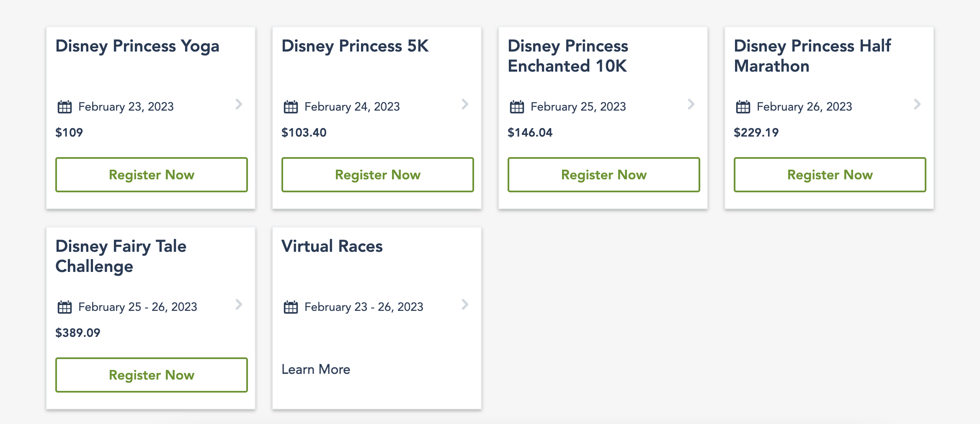The width and height of the screenshot is (980, 424).
Task: Expand Half Marathon chevron arrow
Action: click(917, 104)
